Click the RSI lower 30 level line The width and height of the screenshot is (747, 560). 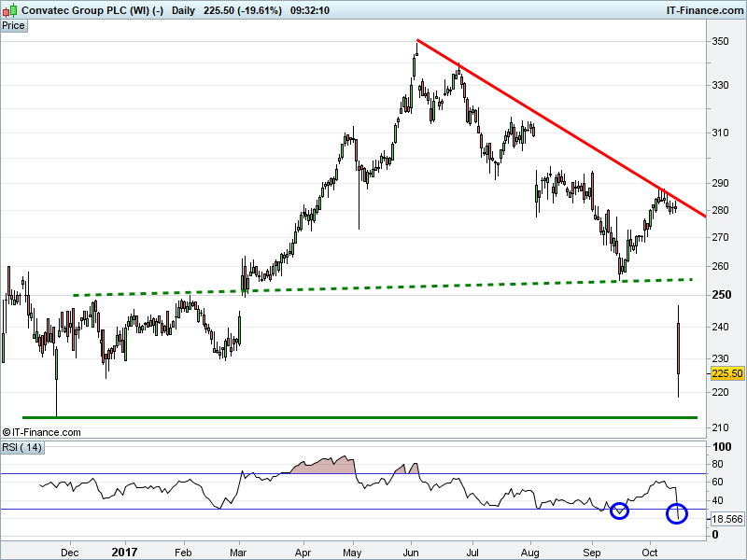[x=353, y=509]
